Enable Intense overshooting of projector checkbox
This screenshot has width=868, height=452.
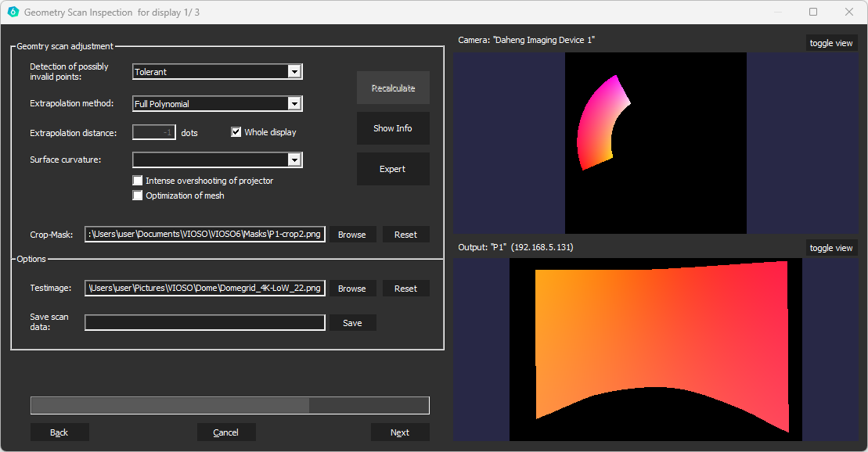point(138,181)
